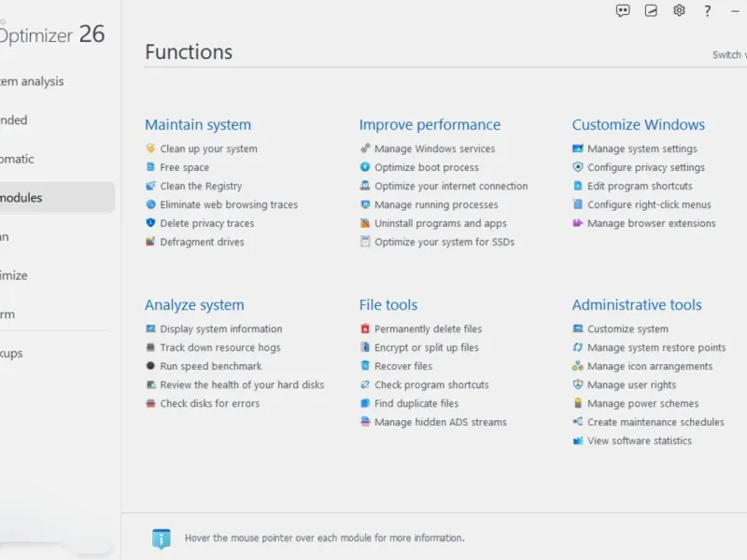The image size is (747, 560).
Task: Click the Switch view control
Action: coord(729,55)
